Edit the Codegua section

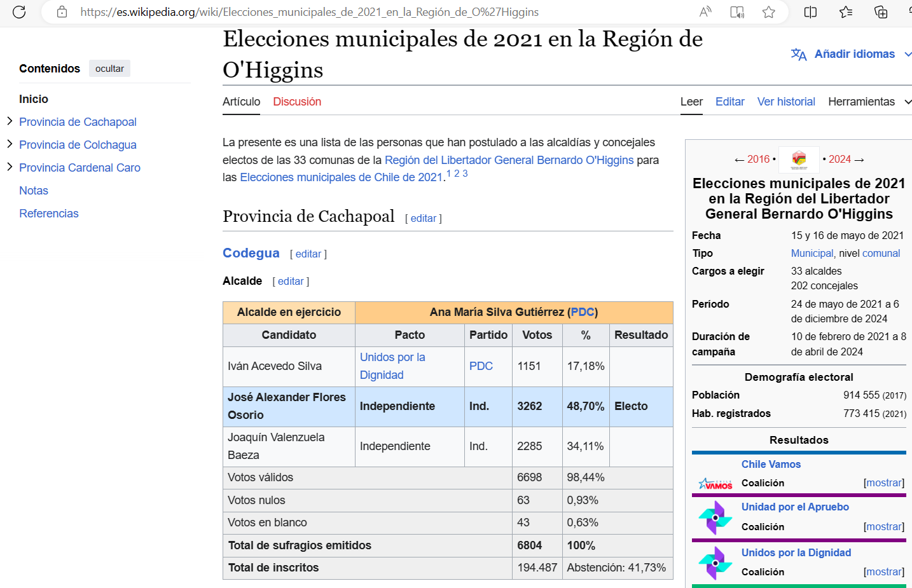click(x=308, y=254)
